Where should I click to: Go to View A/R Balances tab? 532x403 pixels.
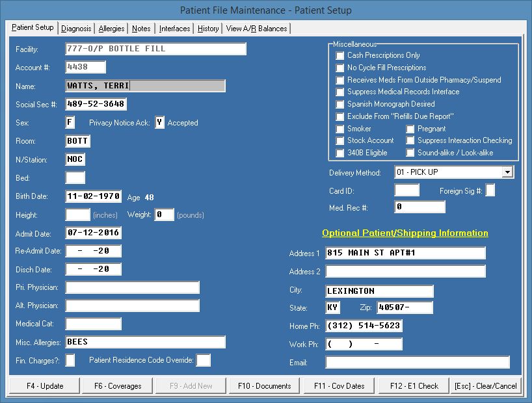pos(256,29)
